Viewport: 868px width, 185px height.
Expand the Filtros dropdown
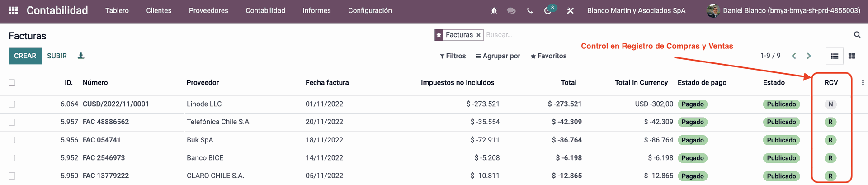453,56
